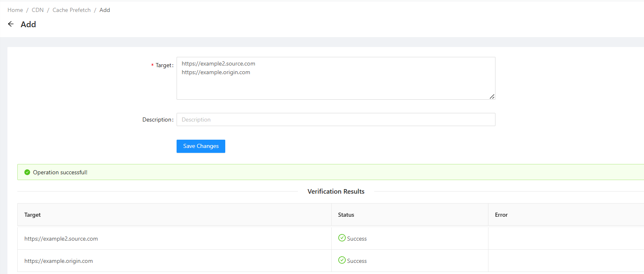Click success status icon for example.origin.com
Image resolution: width=644 pixels, height=274 pixels.
(x=342, y=260)
